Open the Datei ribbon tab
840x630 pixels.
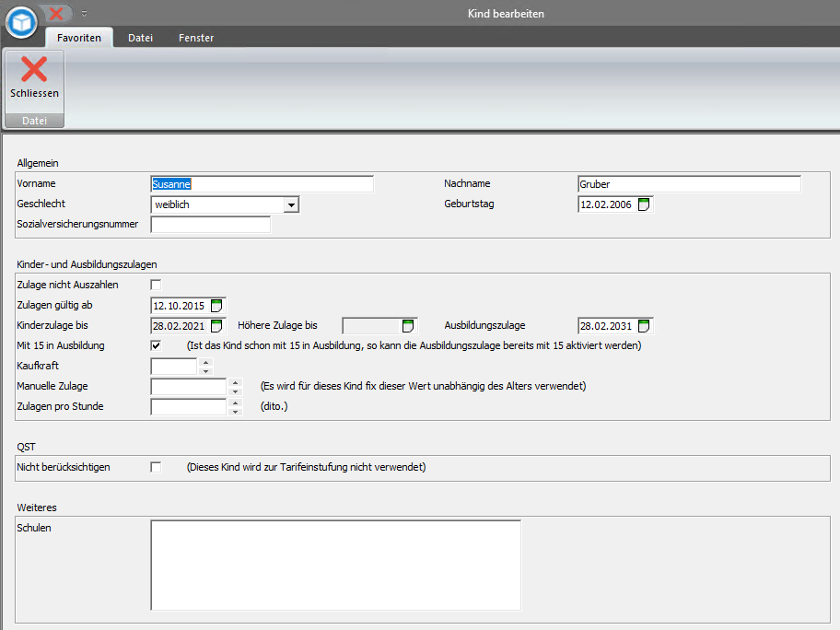140,38
